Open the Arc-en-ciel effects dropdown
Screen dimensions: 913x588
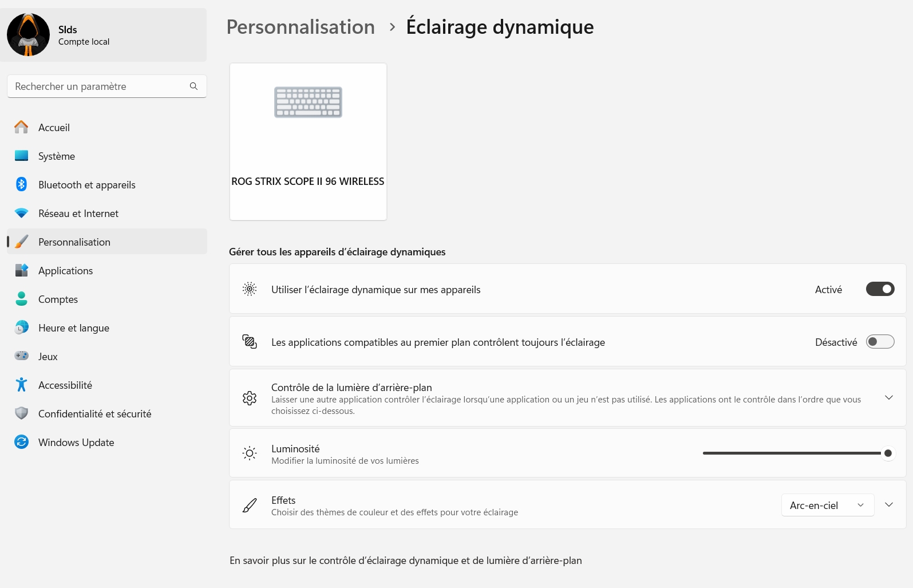pyautogui.click(x=827, y=505)
